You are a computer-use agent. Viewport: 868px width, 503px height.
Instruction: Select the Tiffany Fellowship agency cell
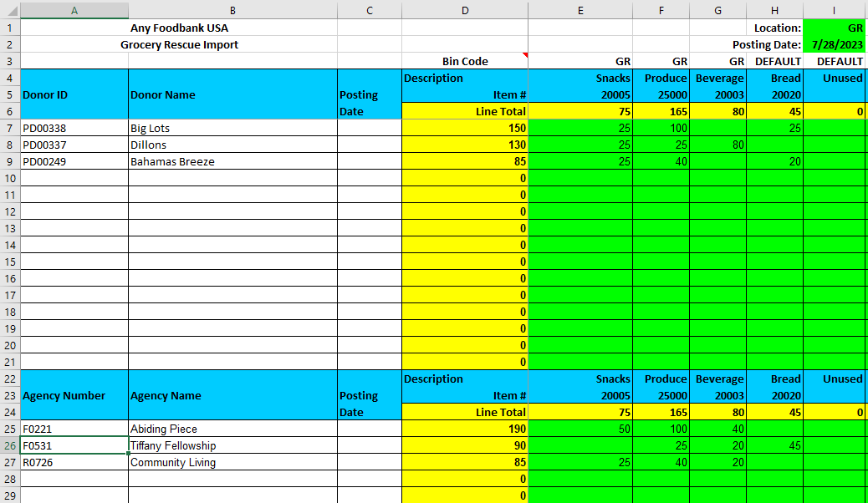pos(232,445)
